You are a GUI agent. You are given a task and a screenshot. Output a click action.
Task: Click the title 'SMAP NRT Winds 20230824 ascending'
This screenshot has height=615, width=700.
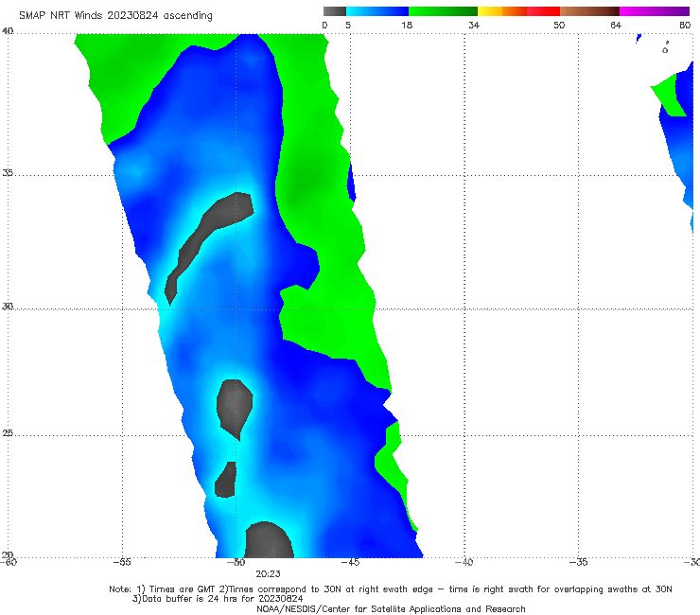click(115, 15)
